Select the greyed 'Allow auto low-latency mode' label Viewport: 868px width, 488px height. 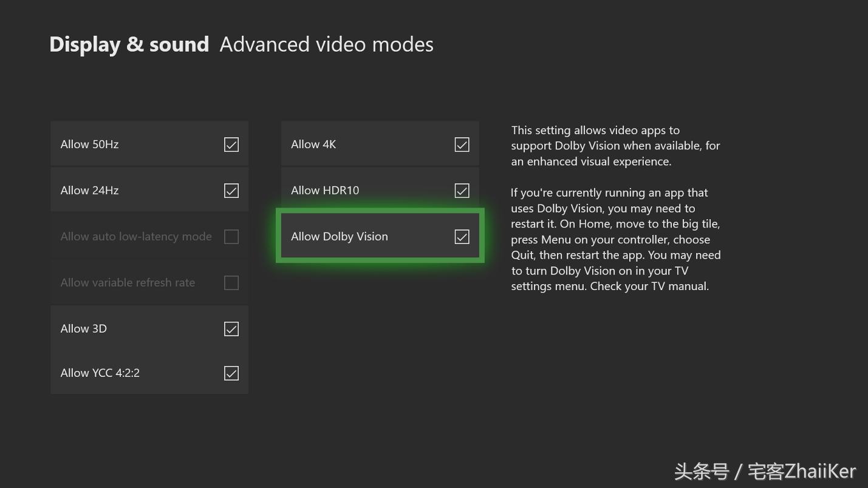pos(136,237)
